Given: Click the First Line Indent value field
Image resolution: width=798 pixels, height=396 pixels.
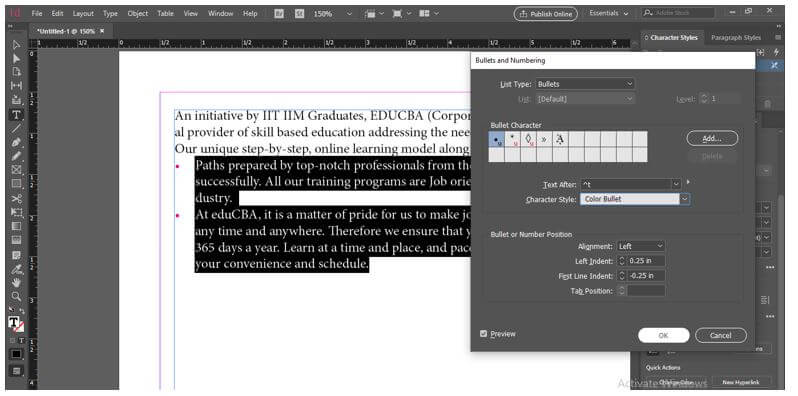Looking at the screenshot, I should pos(646,276).
